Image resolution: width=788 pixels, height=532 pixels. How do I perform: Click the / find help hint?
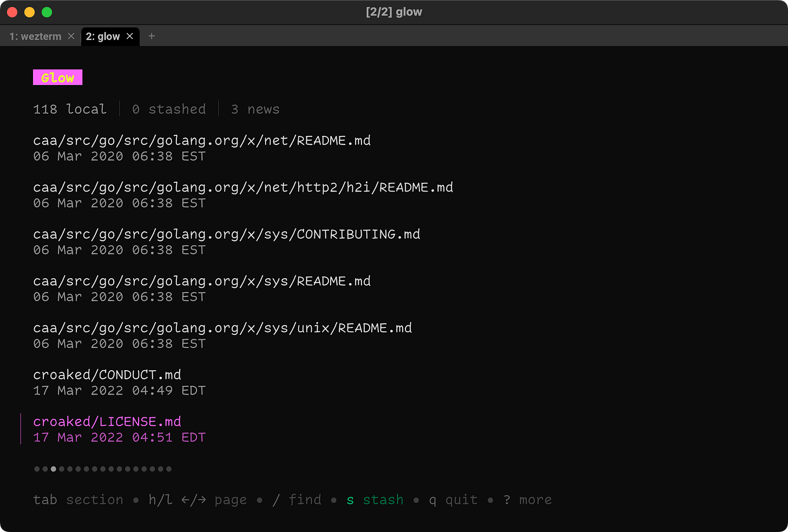(x=297, y=500)
